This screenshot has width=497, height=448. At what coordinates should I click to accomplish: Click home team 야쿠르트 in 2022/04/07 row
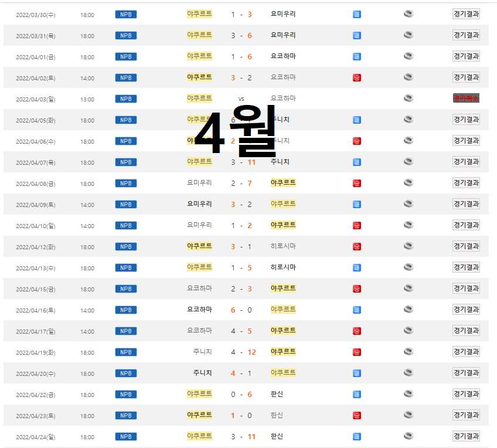click(x=199, y=162)
